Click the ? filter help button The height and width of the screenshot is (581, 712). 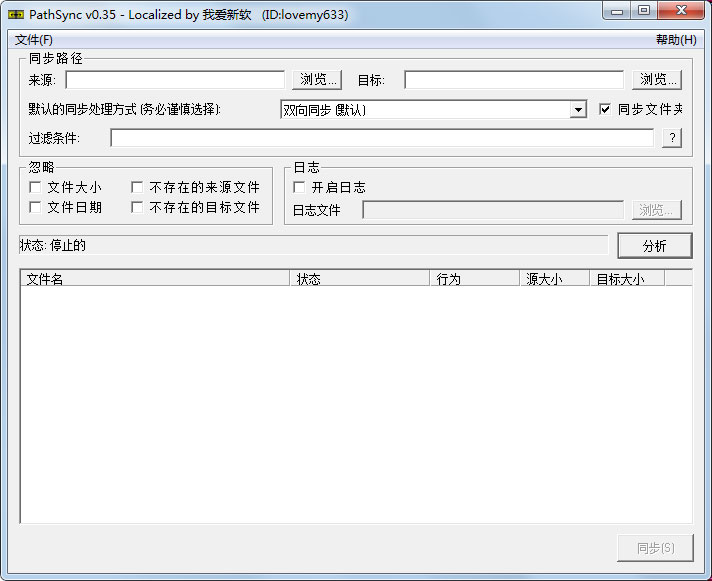pos(672,138)
